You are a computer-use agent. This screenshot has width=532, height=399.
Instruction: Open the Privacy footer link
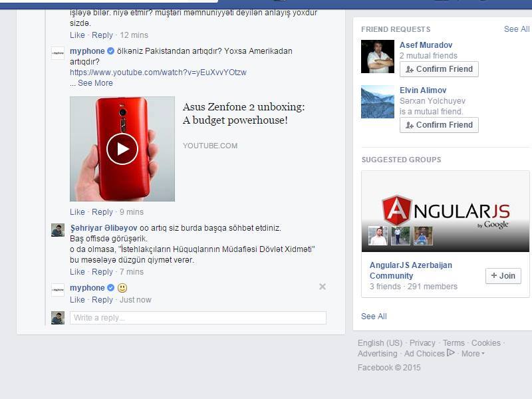[422, 343]
